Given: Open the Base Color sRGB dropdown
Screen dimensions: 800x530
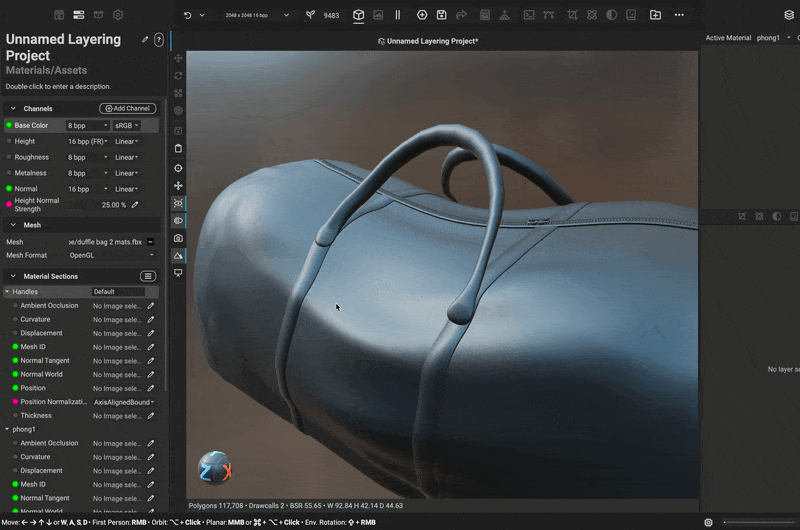Looking at the screenshot, I should click(x=126, y=126).
